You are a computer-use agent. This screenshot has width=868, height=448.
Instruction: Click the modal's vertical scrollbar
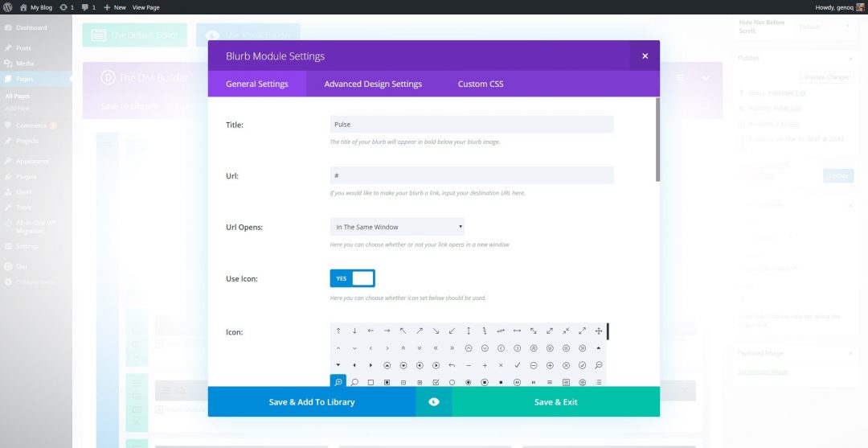657,141
